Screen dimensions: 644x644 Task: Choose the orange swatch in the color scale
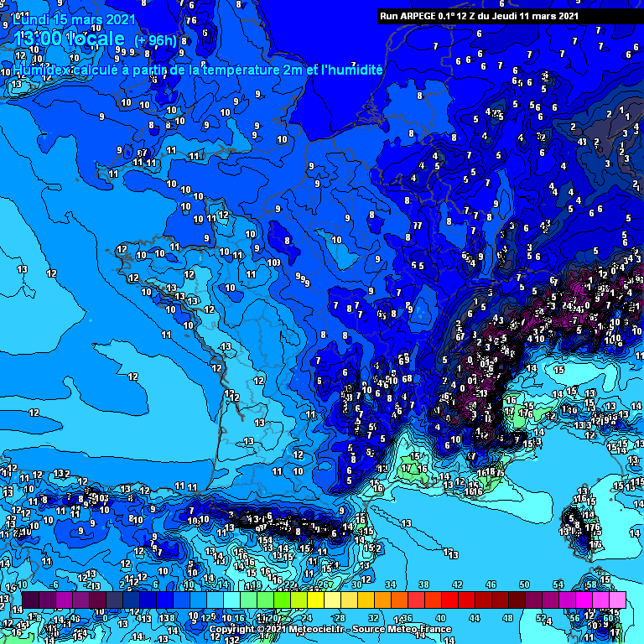click(x=382, y=600)
